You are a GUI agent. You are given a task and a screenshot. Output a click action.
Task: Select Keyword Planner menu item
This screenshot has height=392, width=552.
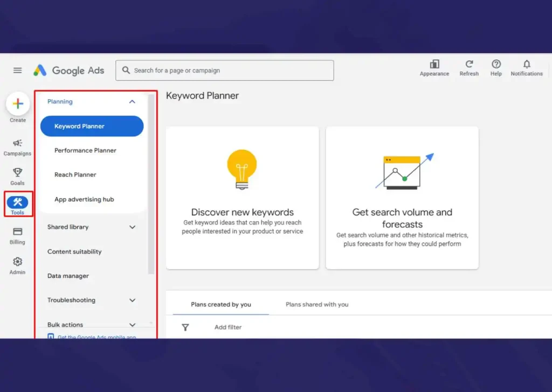[92, 126]
